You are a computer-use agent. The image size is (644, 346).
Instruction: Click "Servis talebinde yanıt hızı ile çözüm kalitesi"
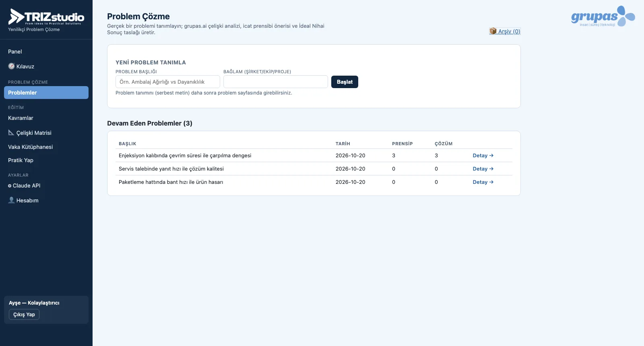171,169
